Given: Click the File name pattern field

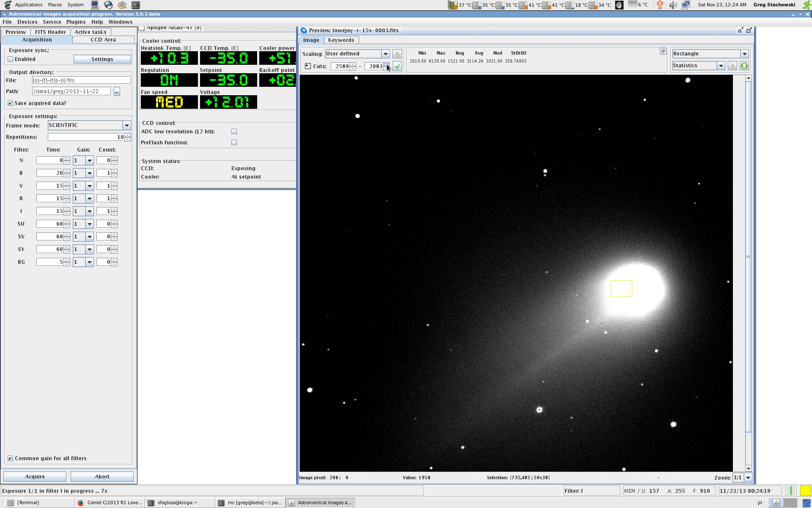Looking at the screenshot, I should click(81, 80).
